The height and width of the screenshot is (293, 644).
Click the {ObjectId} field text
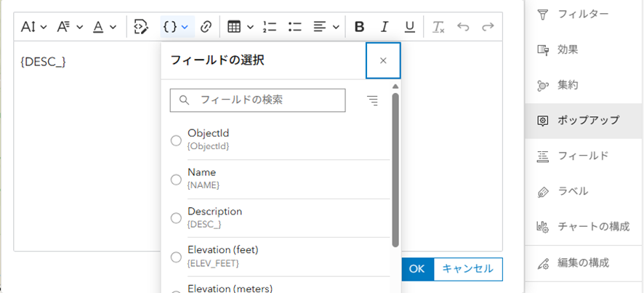(208, 146)
